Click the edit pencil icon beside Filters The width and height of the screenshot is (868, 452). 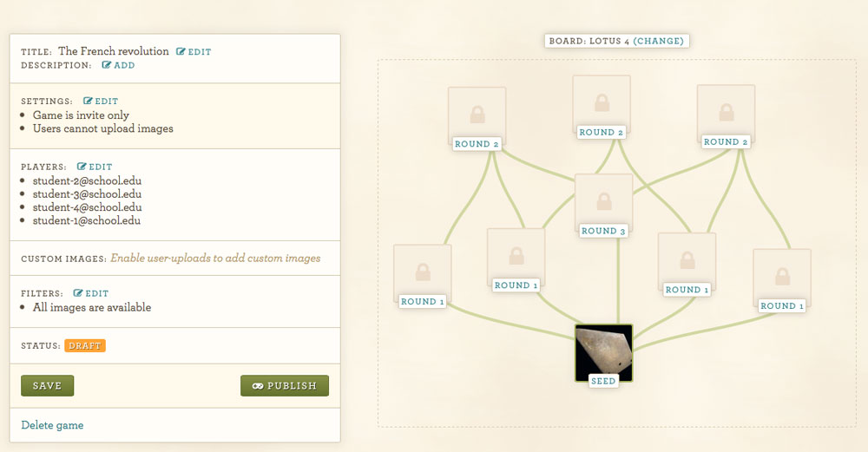(78, 293)
